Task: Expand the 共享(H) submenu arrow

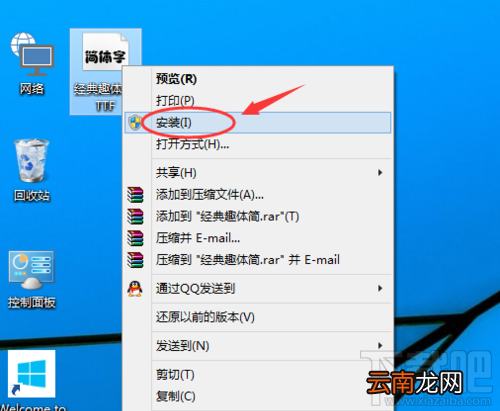Action: point(380,173)
